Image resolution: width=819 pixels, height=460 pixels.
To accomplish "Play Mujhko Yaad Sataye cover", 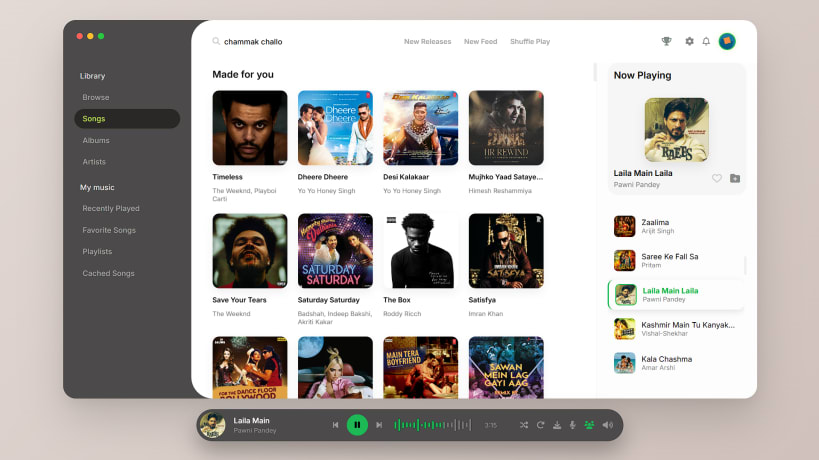I will (x=506, y=128).
